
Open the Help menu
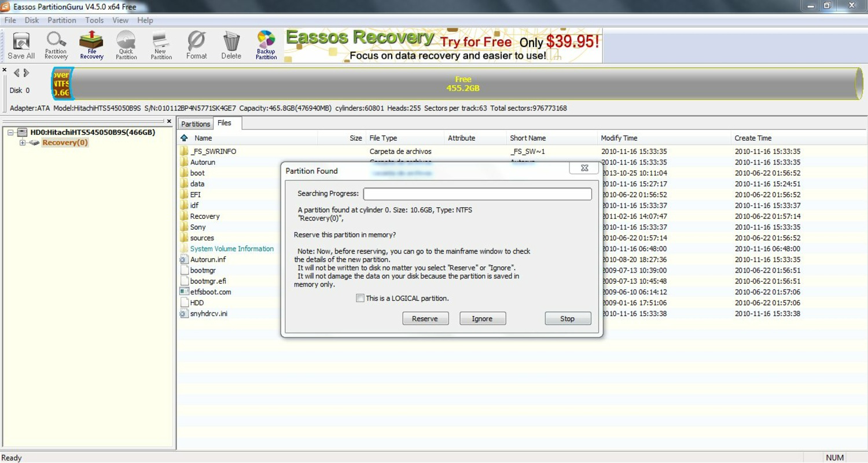tap(145, 20)
